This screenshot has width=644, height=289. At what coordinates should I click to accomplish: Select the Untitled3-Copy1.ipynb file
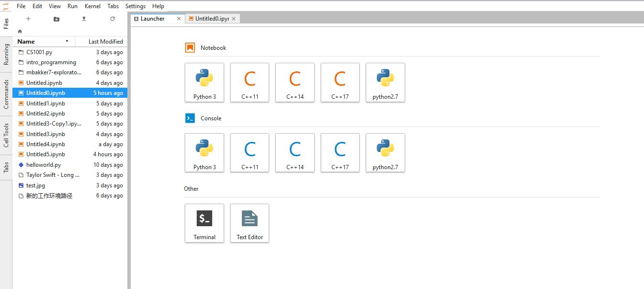click(70, 124)
